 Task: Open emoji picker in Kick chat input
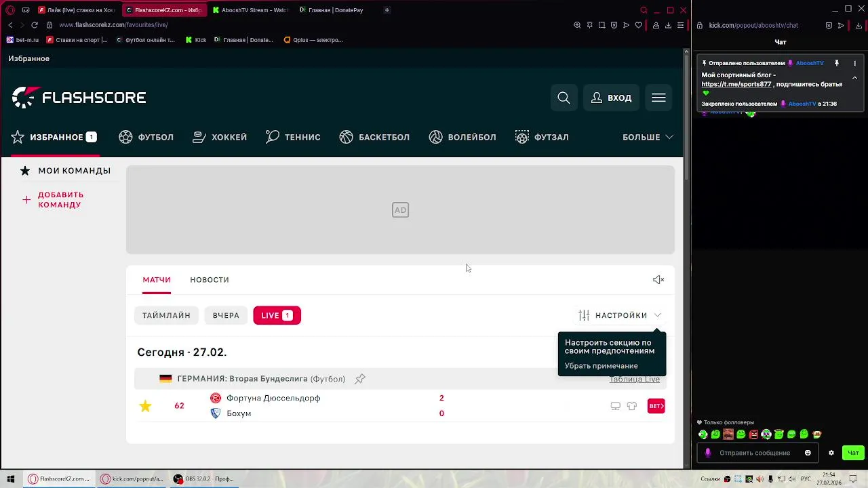tap(808, 453)
